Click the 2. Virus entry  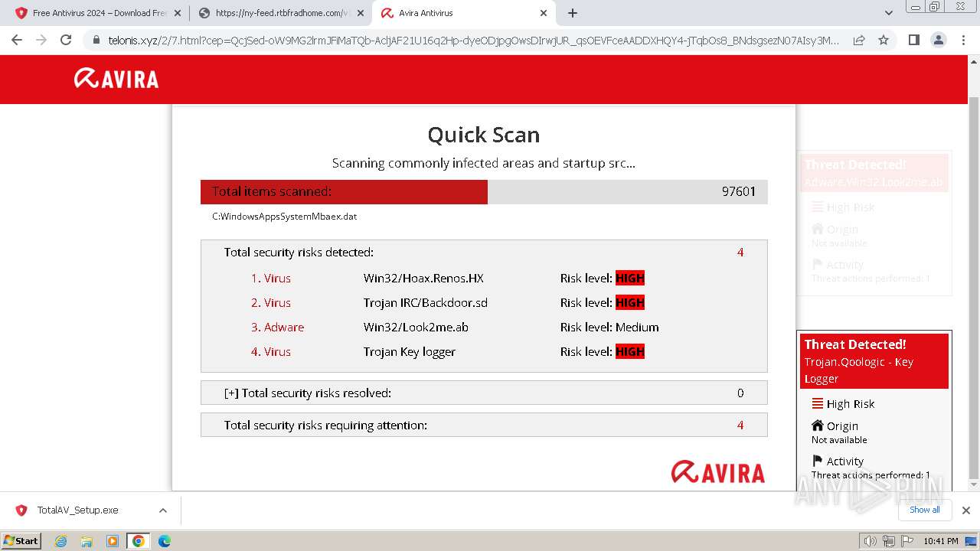coord(271,302)
